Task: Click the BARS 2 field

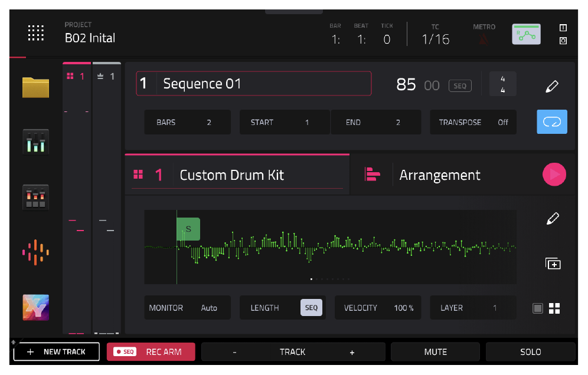Action: tap(187, 122)
